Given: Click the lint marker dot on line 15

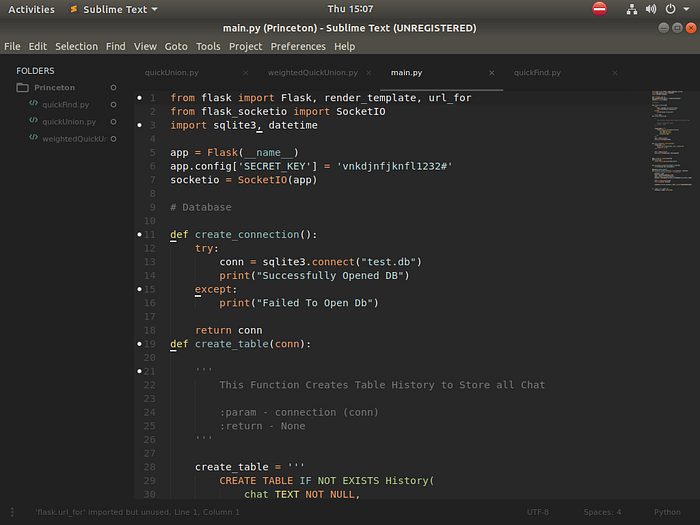Looking at the screenshot, I should pos(140,289).
